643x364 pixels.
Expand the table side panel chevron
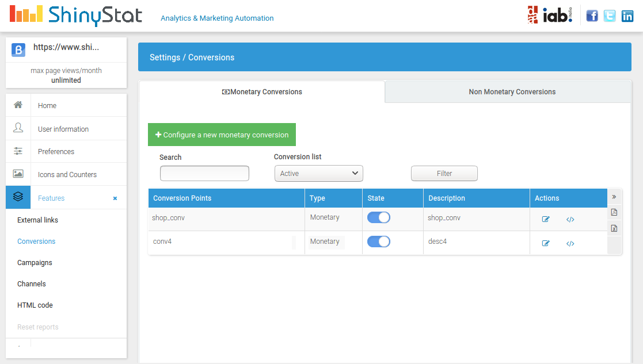[614, 197]
